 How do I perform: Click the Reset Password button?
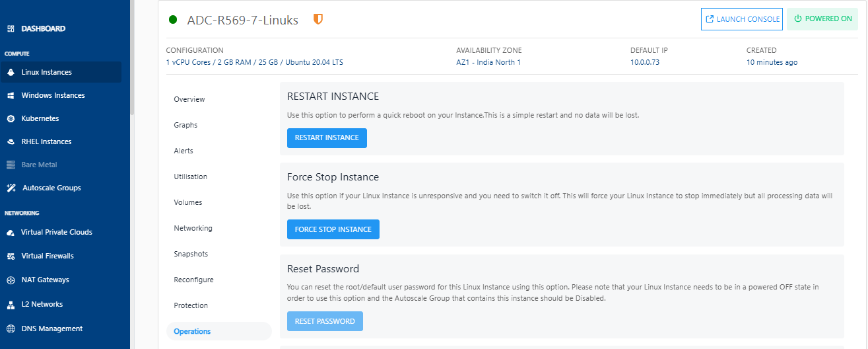pos(325,321)
